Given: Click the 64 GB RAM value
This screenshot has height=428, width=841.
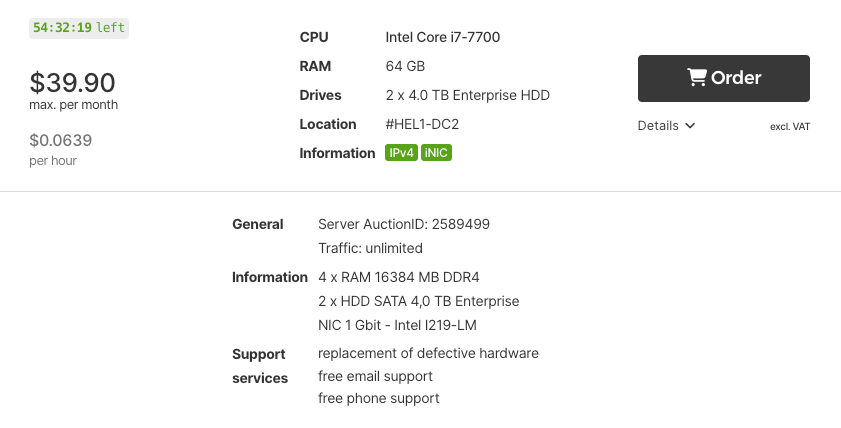Looking at the screenshot, I should tap(405, 66).
